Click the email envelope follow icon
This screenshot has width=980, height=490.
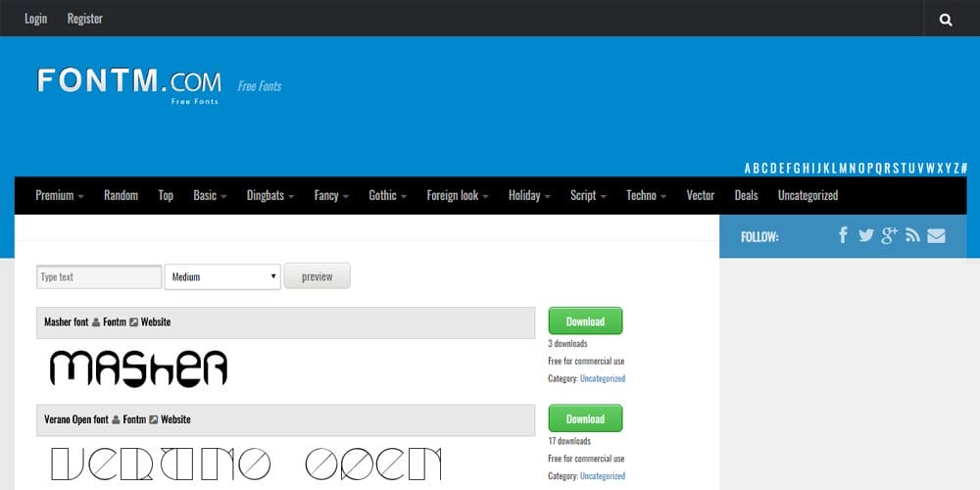tap(936, 235)
